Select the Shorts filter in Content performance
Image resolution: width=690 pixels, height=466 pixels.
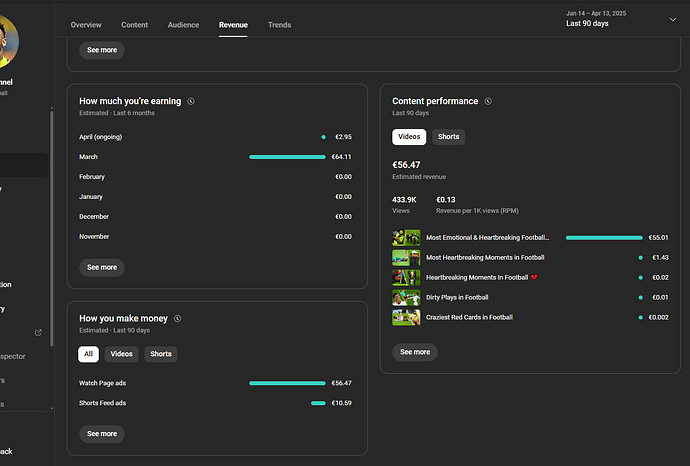click(448, 137)
